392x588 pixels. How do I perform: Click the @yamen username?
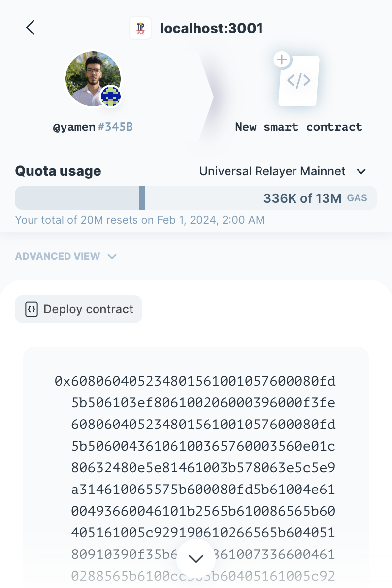74,127
